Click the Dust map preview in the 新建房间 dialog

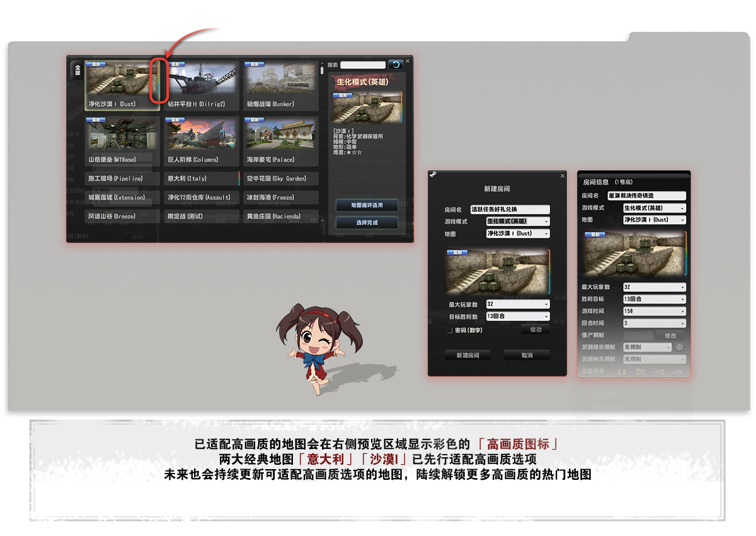coord(498,272)
